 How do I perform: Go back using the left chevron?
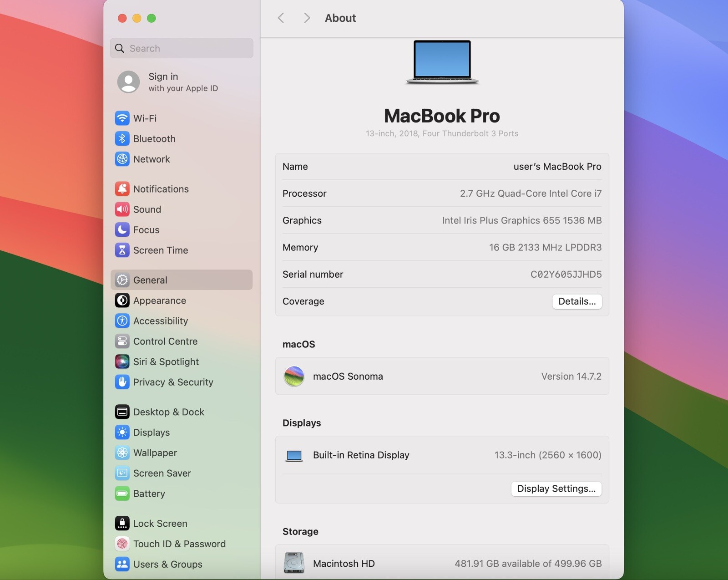tap(281, 18)
